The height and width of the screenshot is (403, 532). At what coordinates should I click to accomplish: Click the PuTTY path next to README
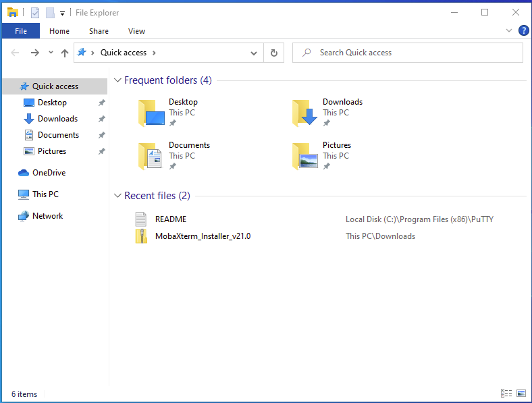click(419, 219)
